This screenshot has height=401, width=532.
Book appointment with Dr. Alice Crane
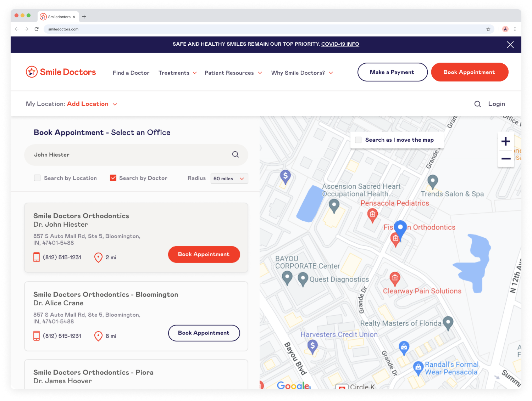pyautogui.click(x=204, y=333)
